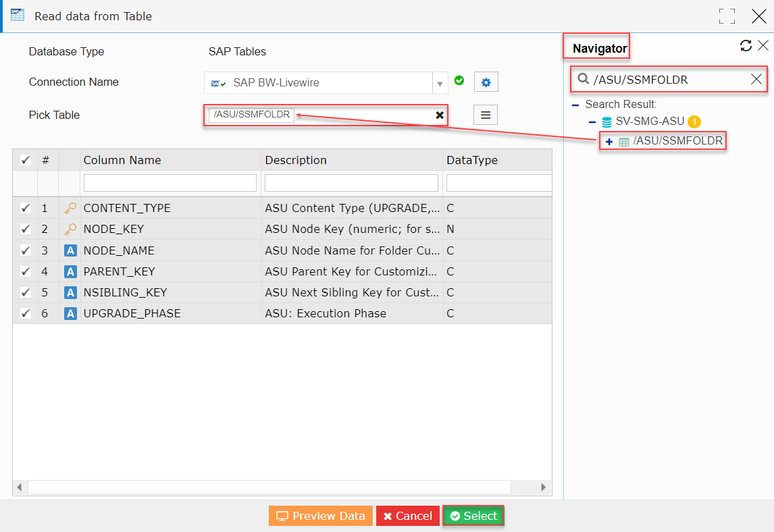Clear the Pick Table field with the X icon
The width and height of the screenshot is (774, 532).
(440, 115)
